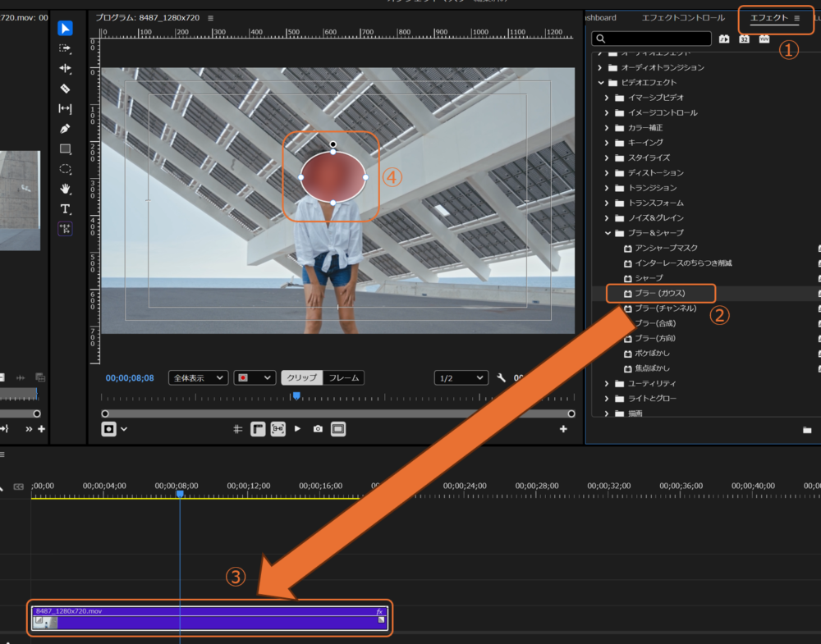Switch to the エフェクト tab

768,18
